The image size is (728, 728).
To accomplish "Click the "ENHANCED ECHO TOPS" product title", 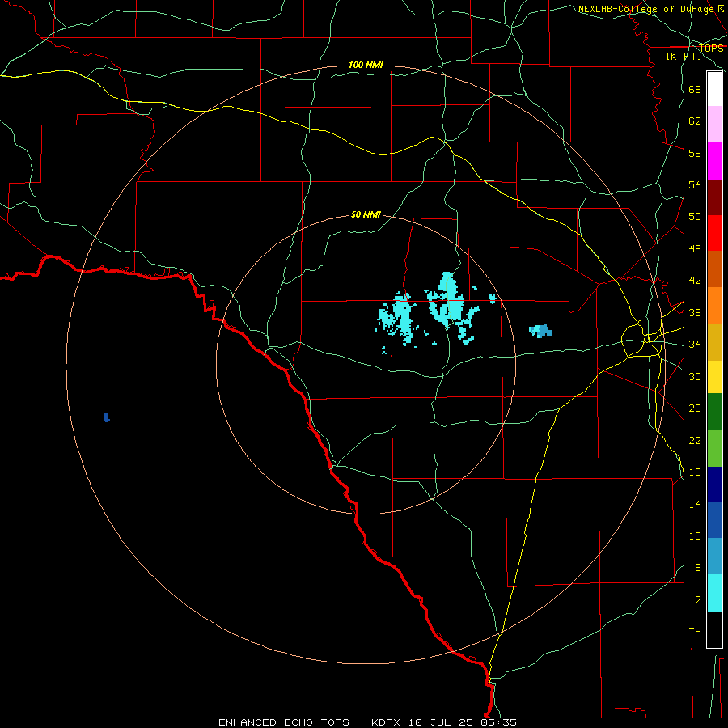I will coord(284,722).
